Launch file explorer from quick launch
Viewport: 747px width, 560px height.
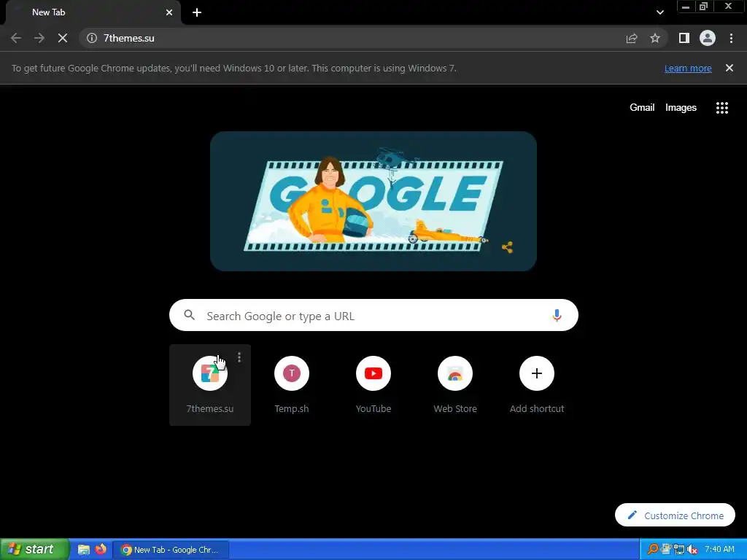84,550
